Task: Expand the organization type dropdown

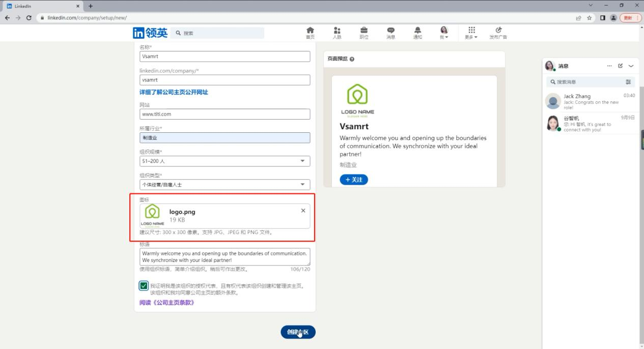Action: 302,185
